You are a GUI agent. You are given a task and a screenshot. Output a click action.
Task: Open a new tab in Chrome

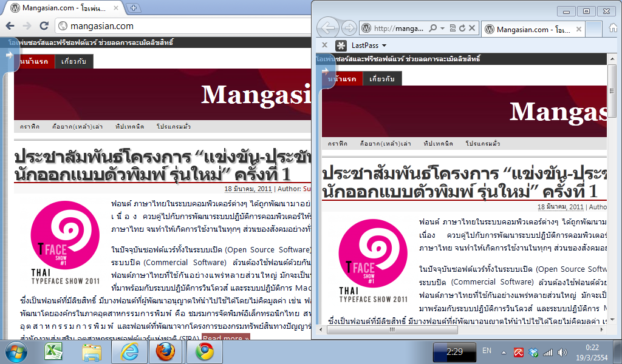tap(134, 8)
